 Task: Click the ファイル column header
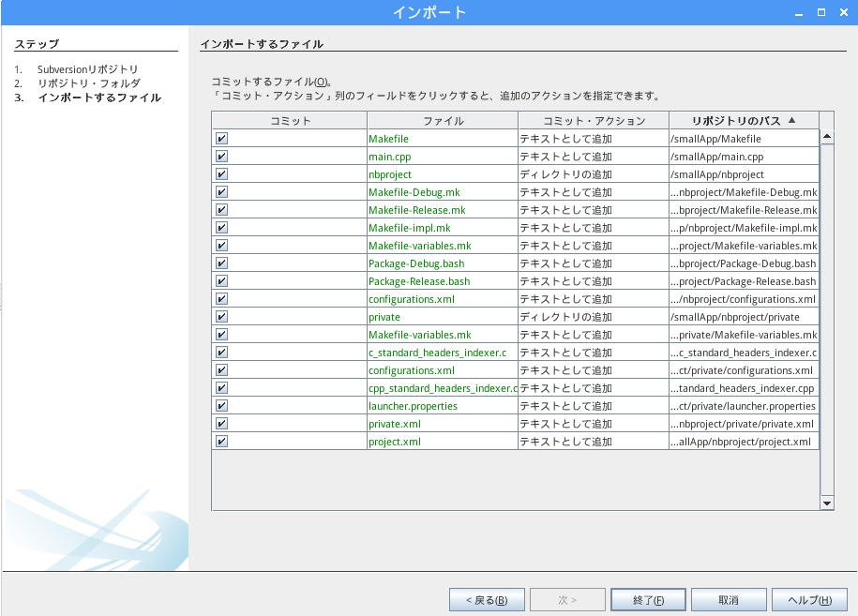pyautogui.click(x=443, y=121)
